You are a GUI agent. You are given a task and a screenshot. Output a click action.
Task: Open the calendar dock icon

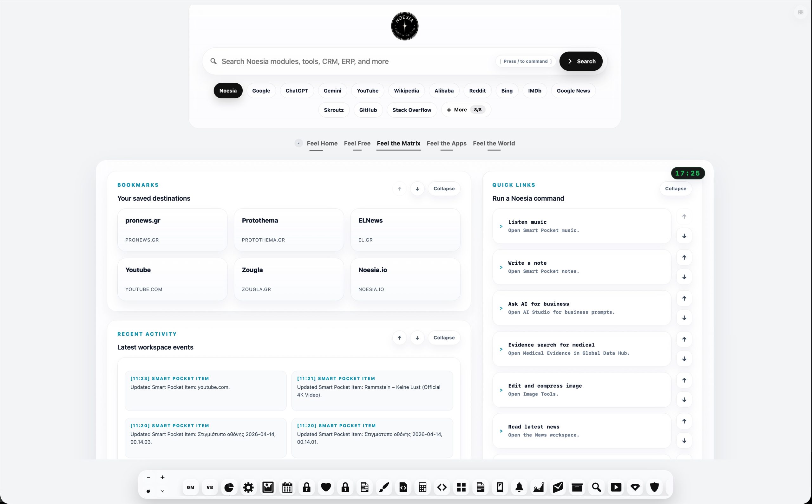[287, 487]
